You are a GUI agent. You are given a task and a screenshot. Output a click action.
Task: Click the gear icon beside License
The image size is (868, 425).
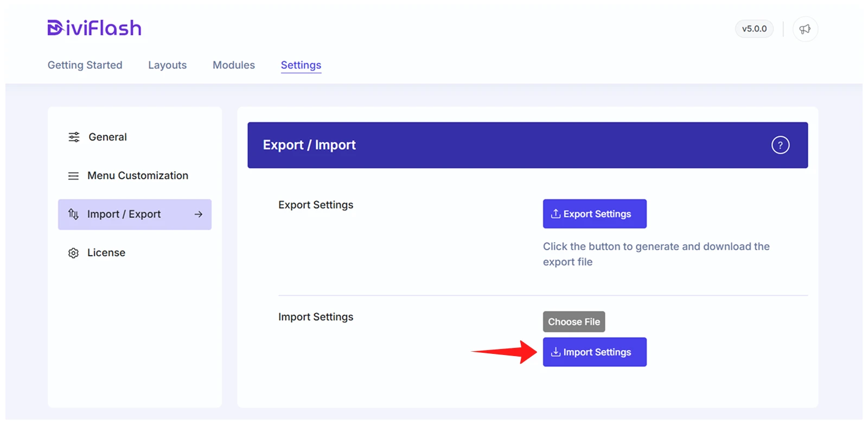pyautogui.click(x=73, y=253)
